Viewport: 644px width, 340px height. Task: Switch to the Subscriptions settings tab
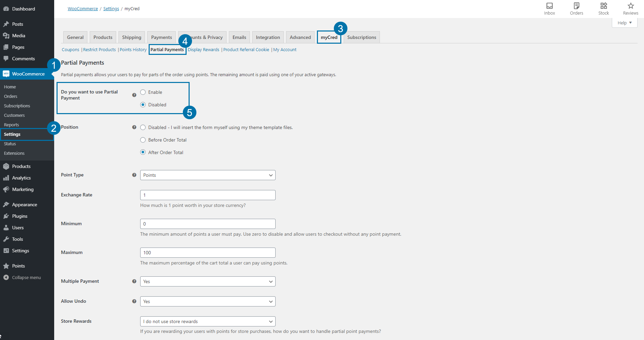pos(362,37)
